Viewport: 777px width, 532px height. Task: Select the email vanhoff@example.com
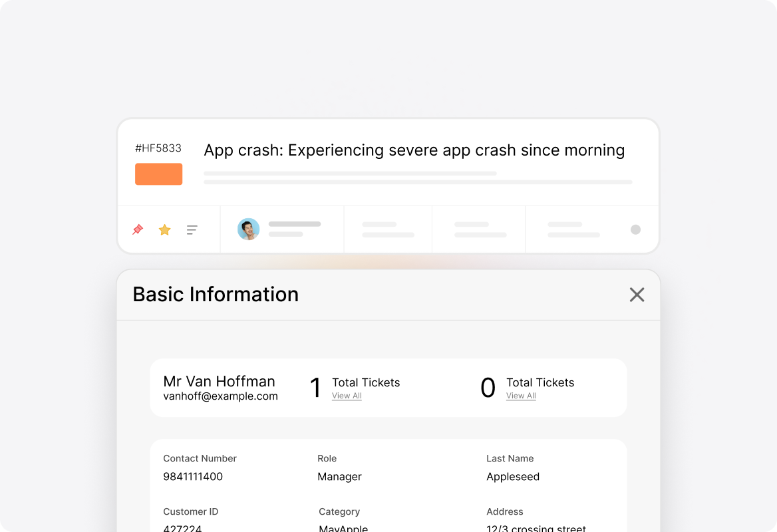221,396
